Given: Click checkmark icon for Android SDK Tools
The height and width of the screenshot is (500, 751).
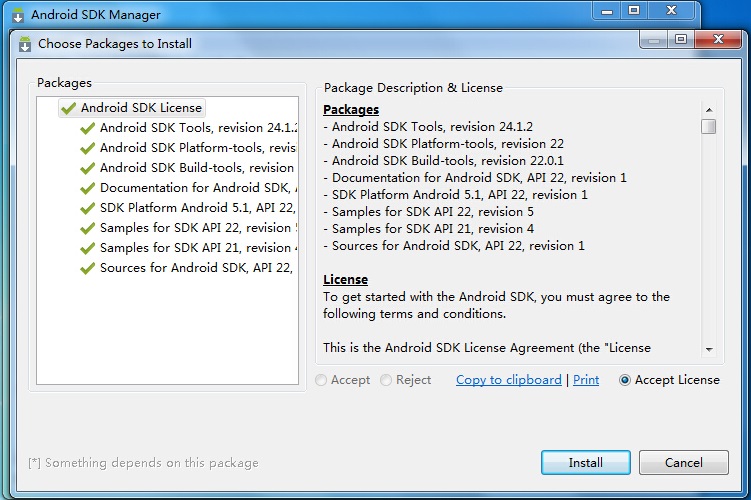Looking at the screenshot, I should [87, 128].
